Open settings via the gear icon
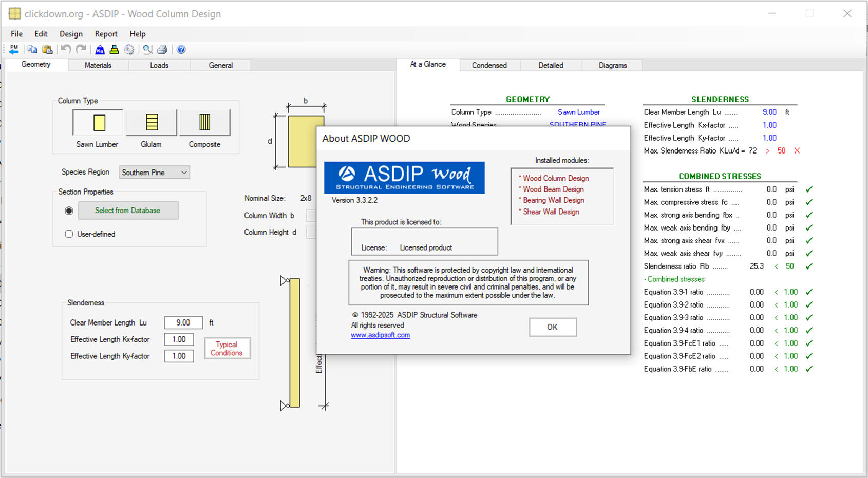The height and width of the screenshot is (478, 868). click(129, 49)
